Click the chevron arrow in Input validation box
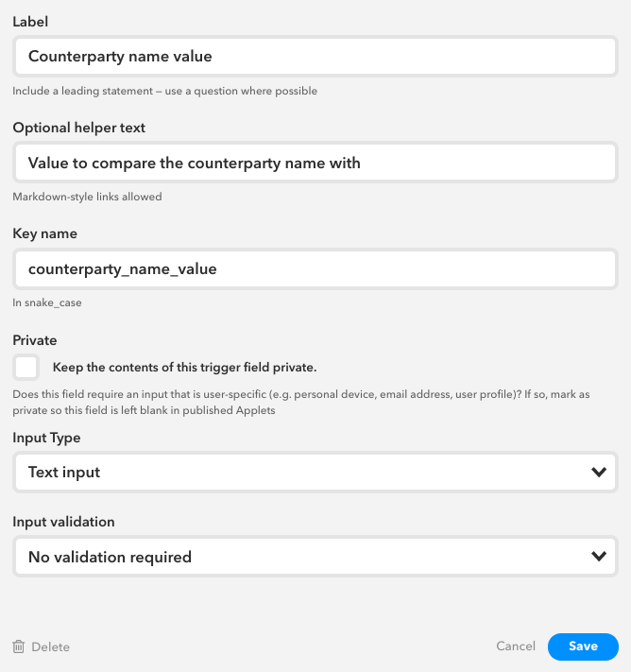631x672 pixels. [x=599, y=557]
